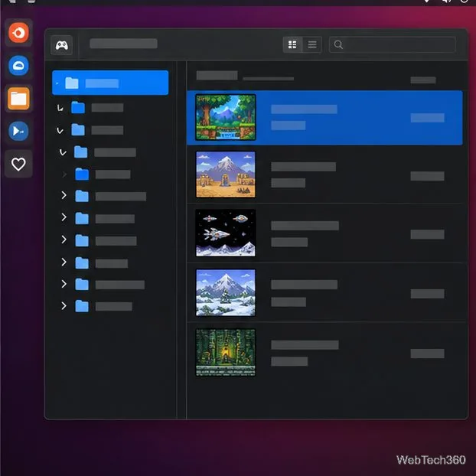Expand the last folder in the tree

pos(64,305)
